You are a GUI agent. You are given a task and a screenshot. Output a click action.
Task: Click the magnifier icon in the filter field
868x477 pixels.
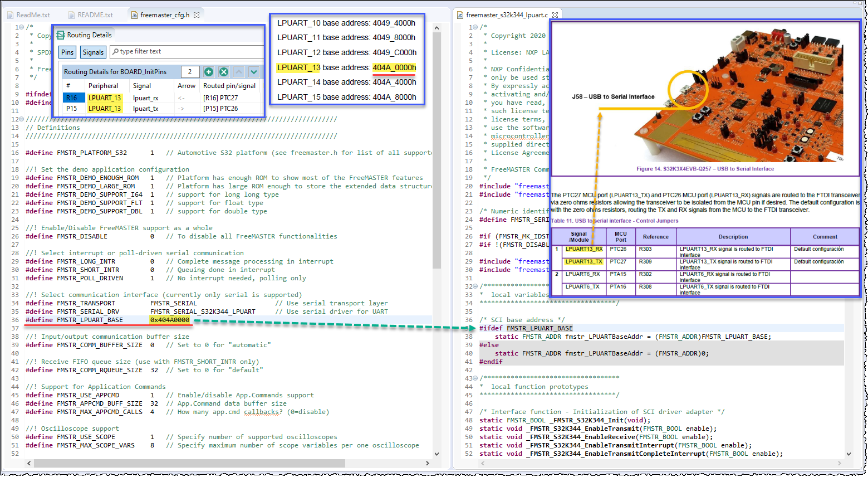pos(115,51)
